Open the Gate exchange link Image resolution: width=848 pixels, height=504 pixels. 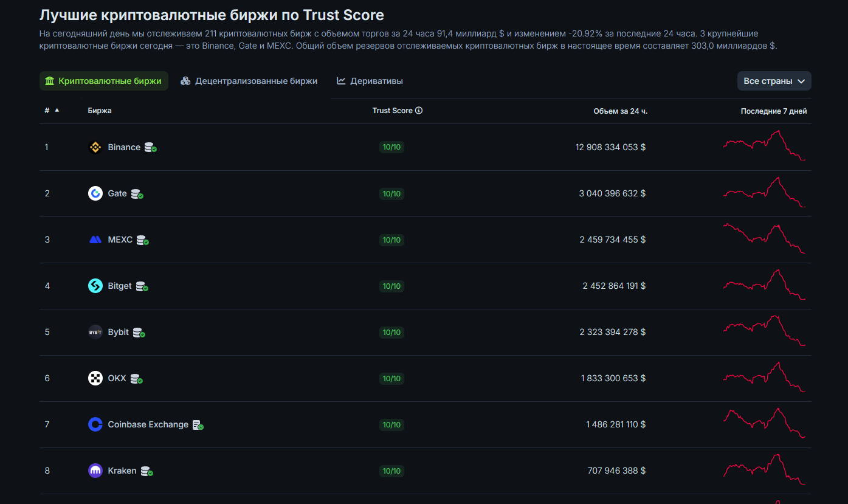click(117, 193)
